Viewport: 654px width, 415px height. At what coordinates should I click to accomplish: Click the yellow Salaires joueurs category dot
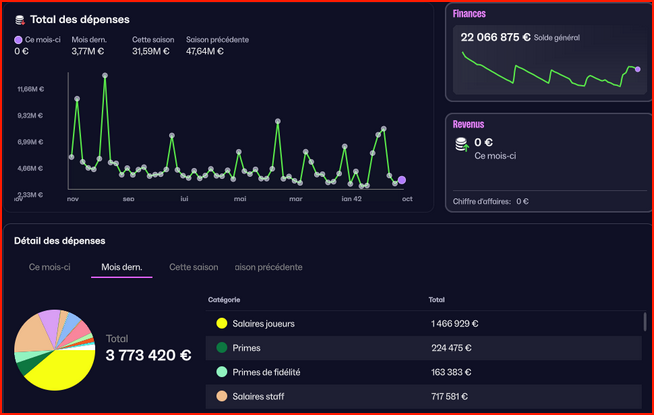(221, 323)
